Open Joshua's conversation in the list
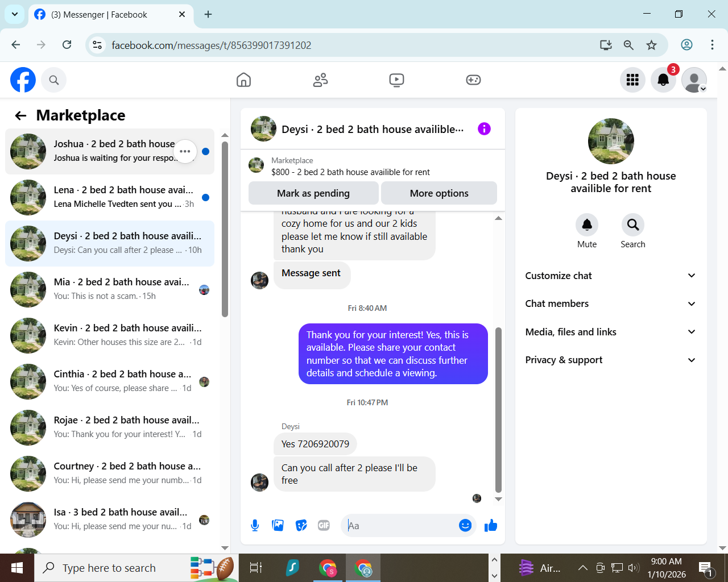 click(110, 151)
